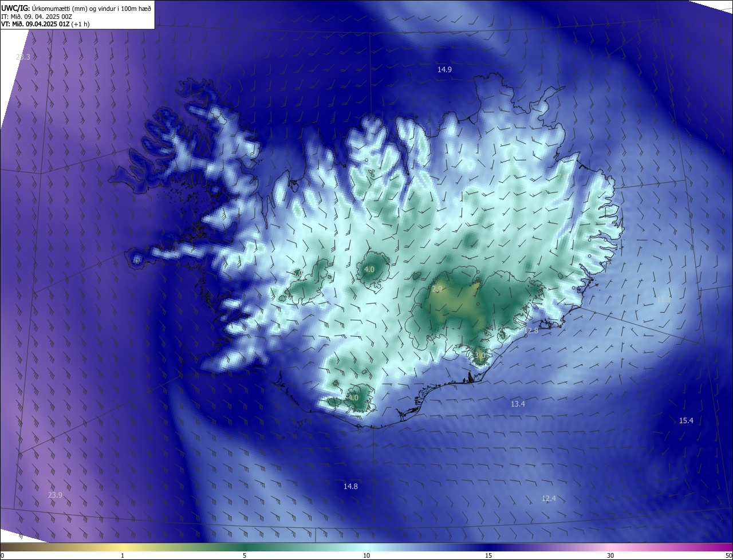Screen dimensions: 733x560
Task: Click the colour scale tick labeled 1
Action: 123,555
